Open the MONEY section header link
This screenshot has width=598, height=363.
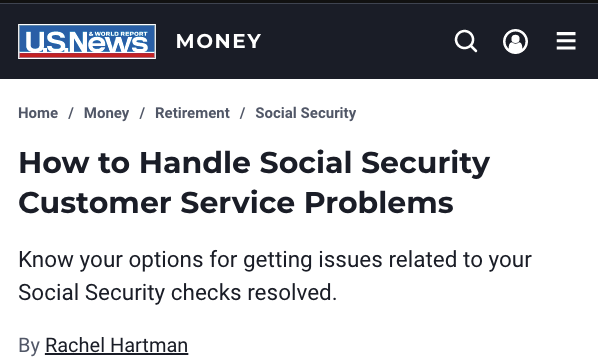(219, 41)
